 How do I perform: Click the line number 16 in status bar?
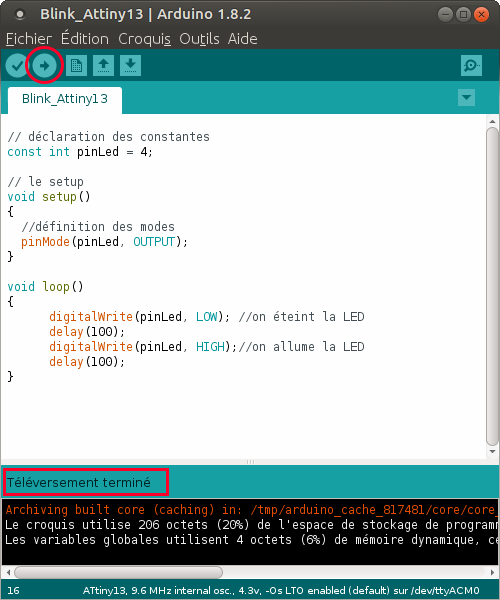tap(13, 590)
